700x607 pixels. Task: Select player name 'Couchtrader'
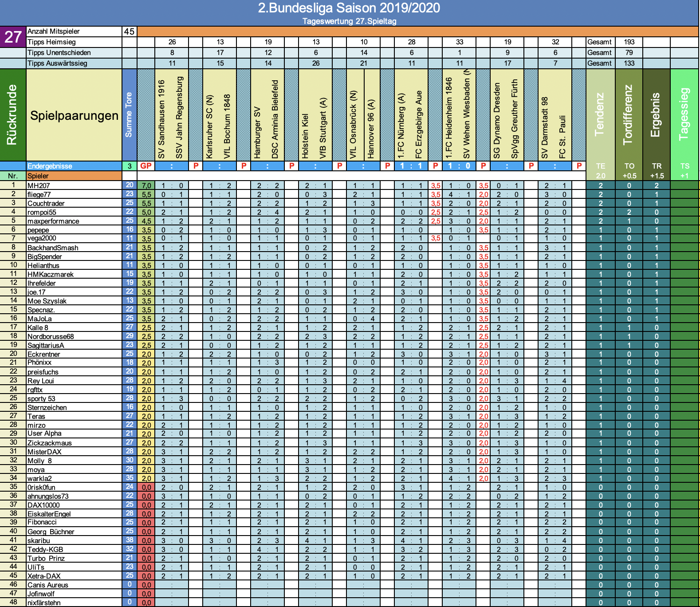(46, 203)
